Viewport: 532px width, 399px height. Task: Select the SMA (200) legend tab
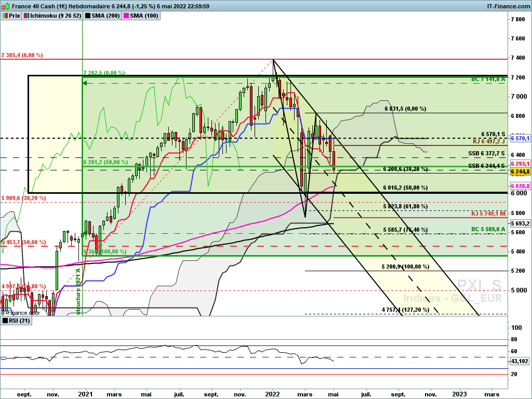point(102,16)
